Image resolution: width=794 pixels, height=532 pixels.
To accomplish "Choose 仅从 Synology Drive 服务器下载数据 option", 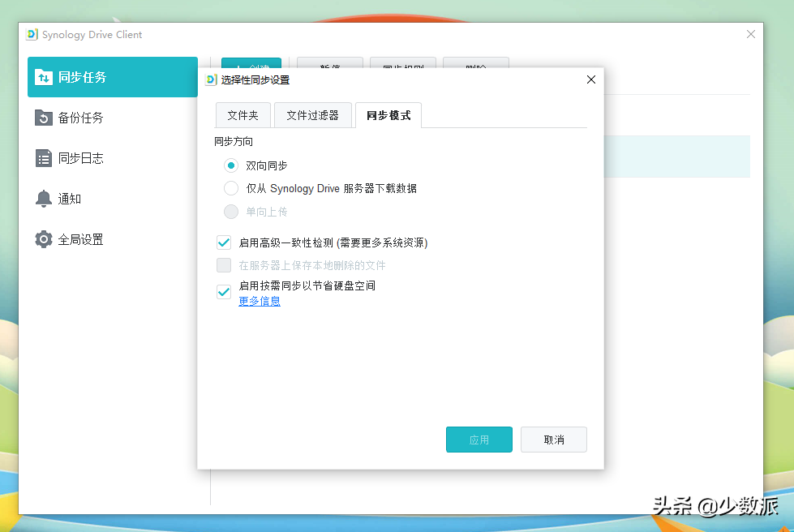I will click(x=231, y=188).
